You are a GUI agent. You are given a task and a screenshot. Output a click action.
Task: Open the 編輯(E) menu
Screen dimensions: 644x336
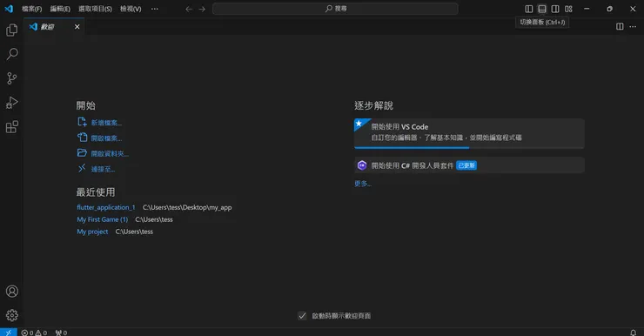click(x=60, y=9)
